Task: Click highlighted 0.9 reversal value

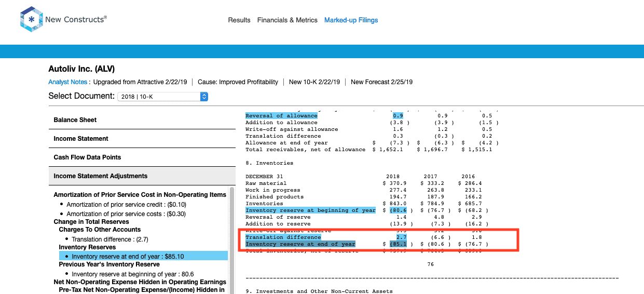Action: 398,116
